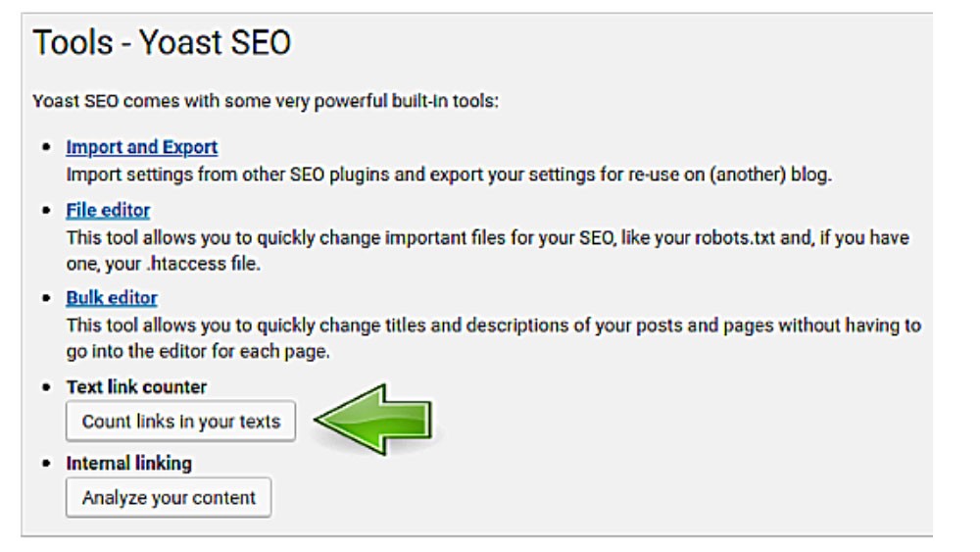Select the Internal linking label
The width and height of the screenshot is (980, 552).
[128, 462]
